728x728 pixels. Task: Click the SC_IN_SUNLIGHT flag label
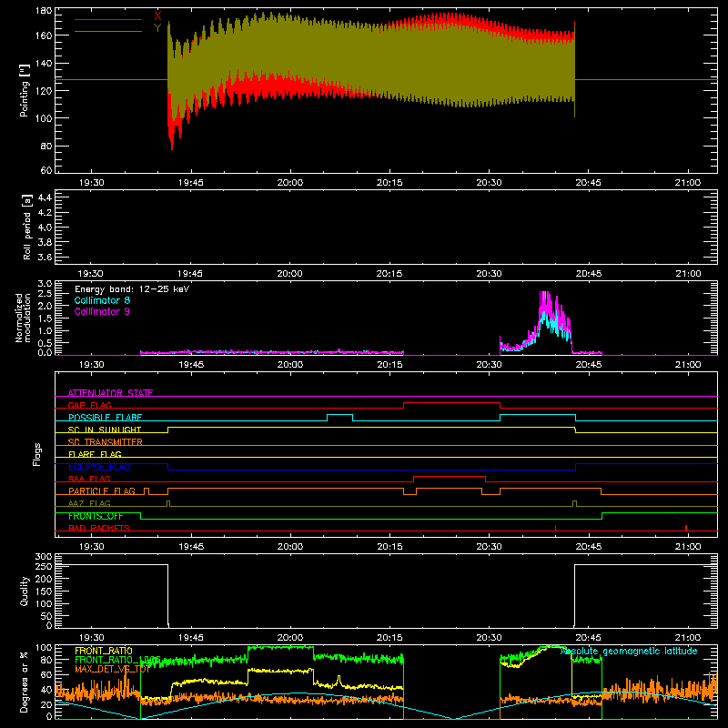[105, 430]
